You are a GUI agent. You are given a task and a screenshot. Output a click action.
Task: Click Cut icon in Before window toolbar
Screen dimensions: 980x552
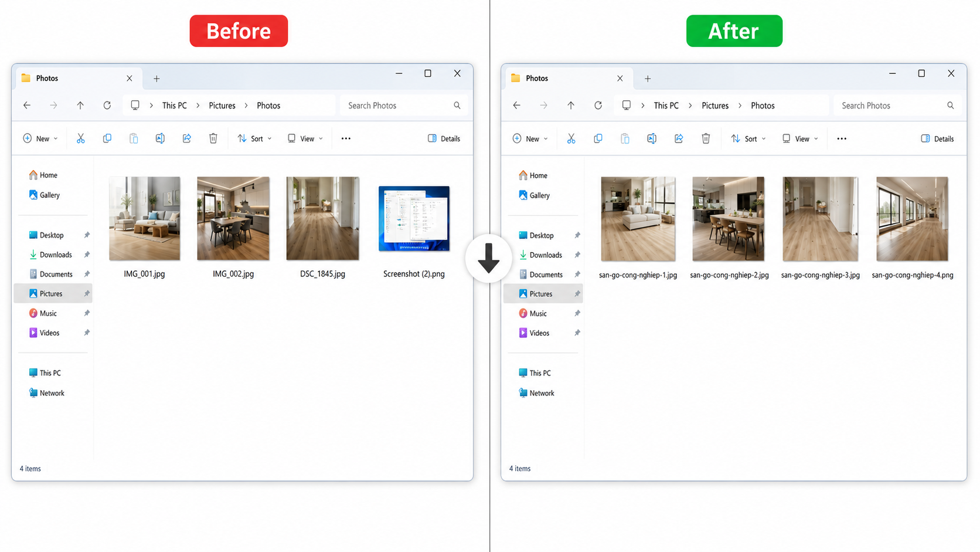(x=81, y=138)
